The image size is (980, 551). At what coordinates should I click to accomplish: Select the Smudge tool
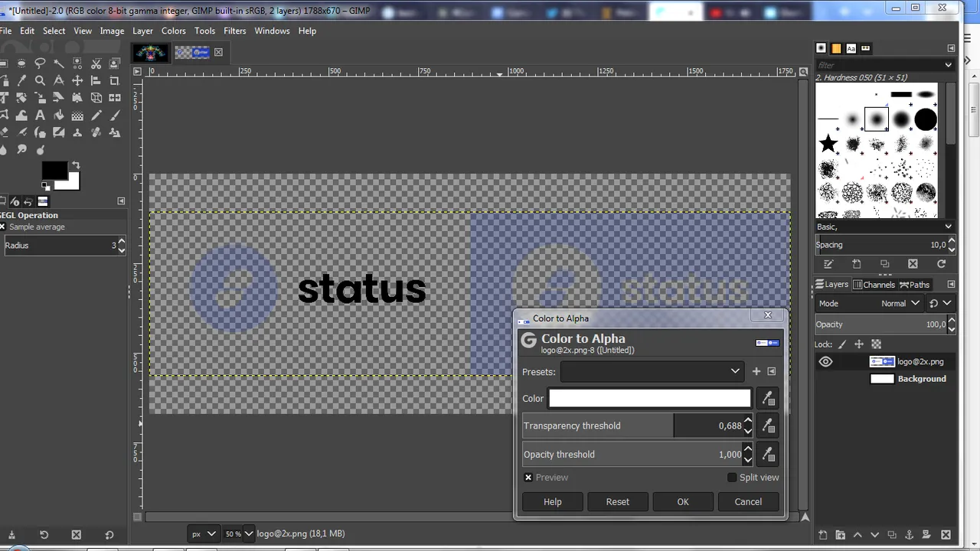tap(21, 149)
